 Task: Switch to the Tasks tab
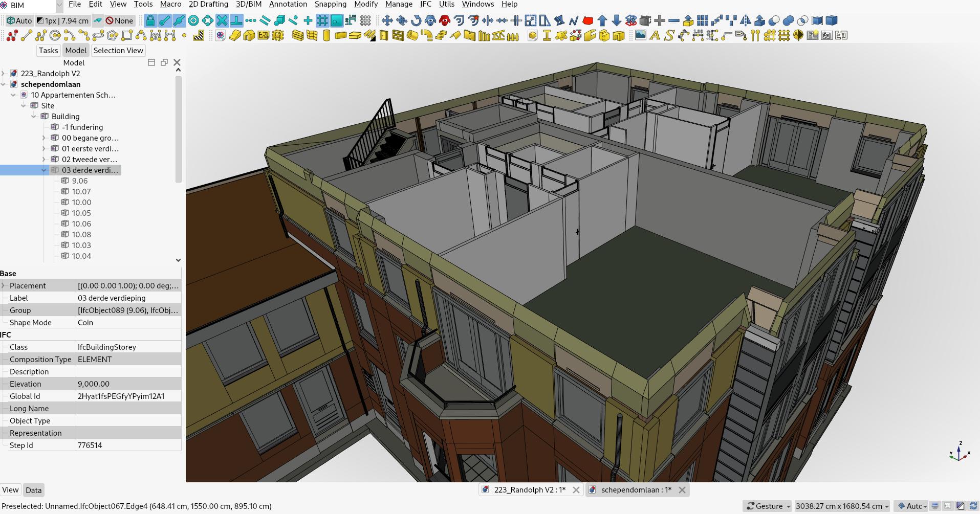tap(48, 50)
